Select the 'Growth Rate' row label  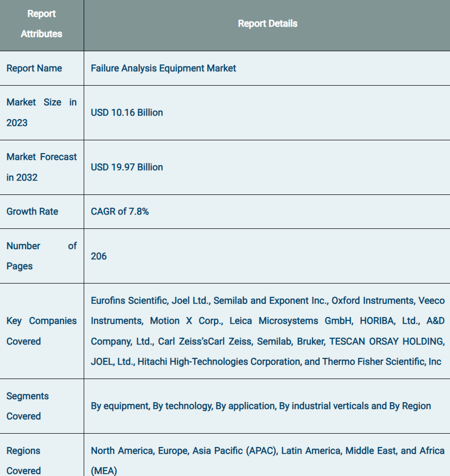pyautogui.click(x=32, y=212)
